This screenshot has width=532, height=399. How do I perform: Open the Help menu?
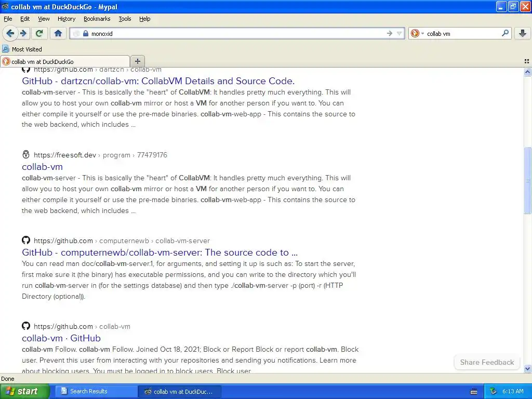(144, 19)
